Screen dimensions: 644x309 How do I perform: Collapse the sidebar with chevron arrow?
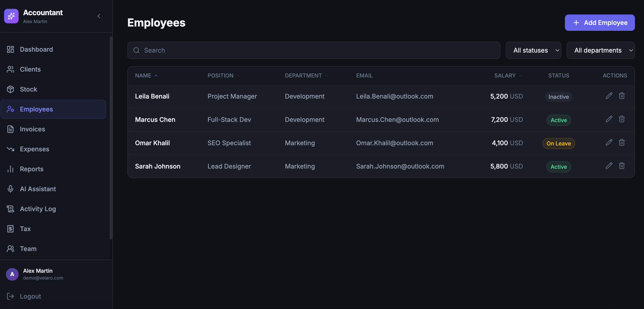(99, 16)
